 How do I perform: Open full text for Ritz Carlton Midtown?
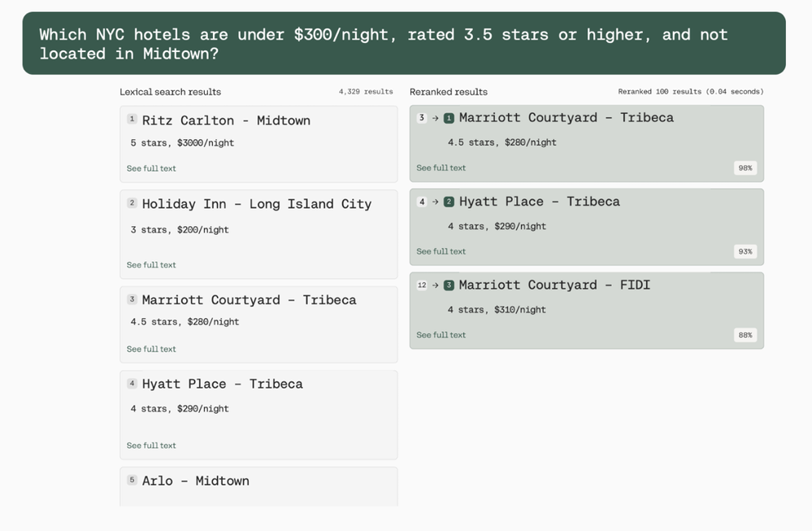[x=151, y=168]
